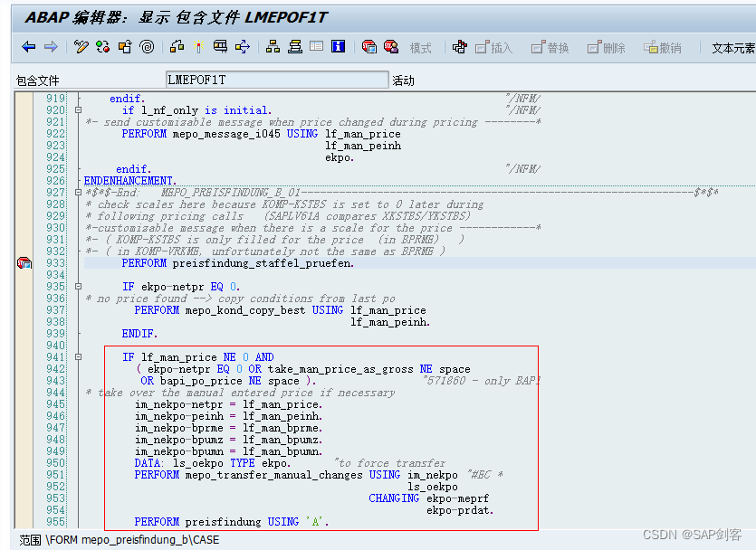This screenshot has width=756, height=550.
Task: Click the 撤销 undo button
Action: (666, 49)
